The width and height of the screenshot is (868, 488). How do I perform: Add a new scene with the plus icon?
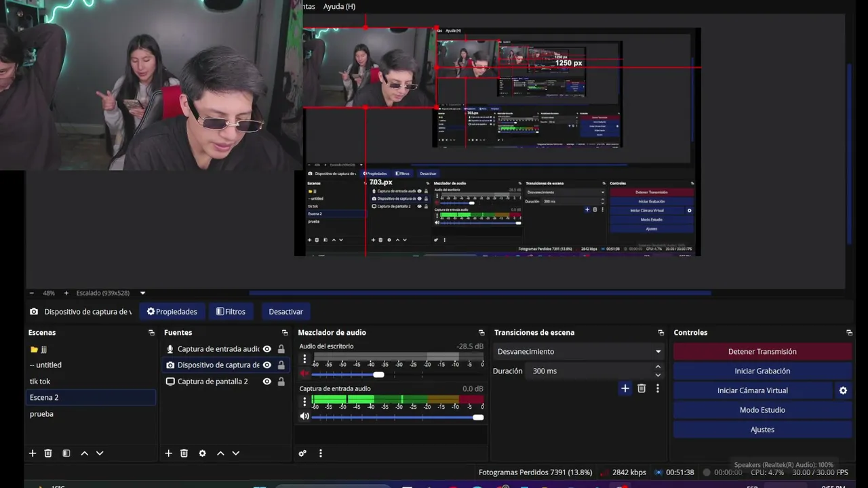pyautogui.click(x=32, y=453)
